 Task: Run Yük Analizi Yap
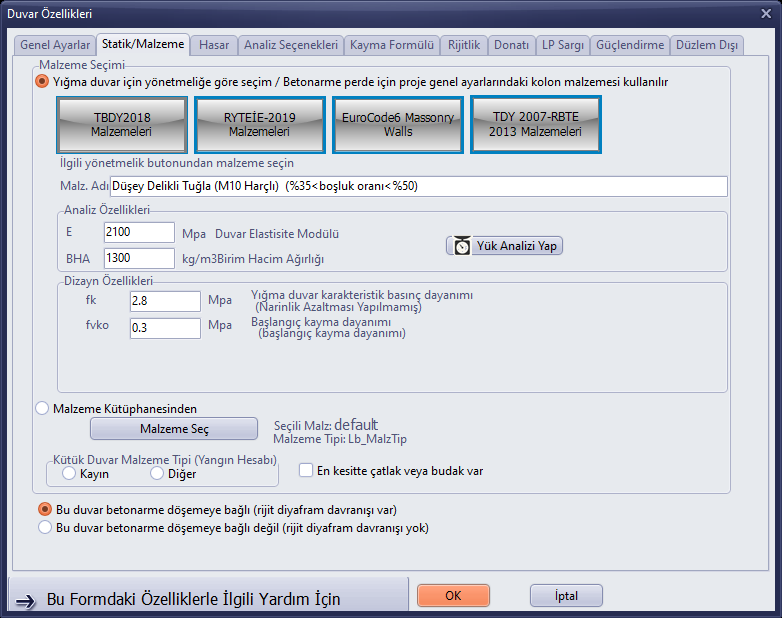pos(505,246)
